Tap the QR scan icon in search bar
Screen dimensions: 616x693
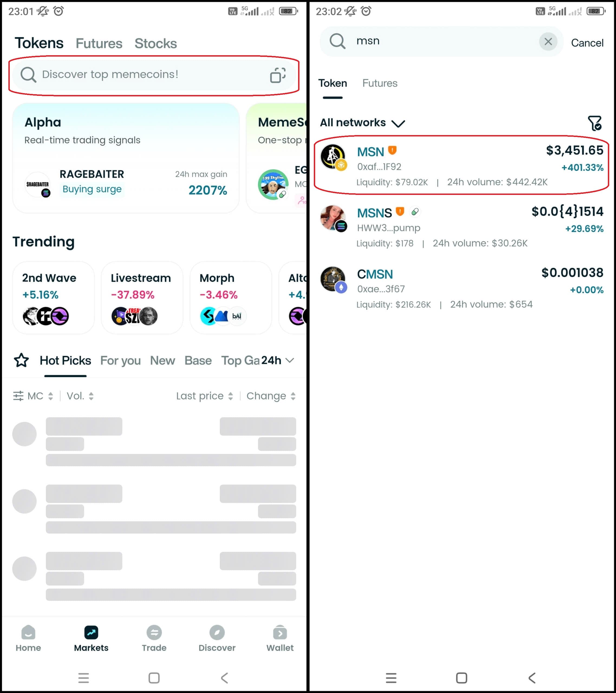click(x=278, y=75)
